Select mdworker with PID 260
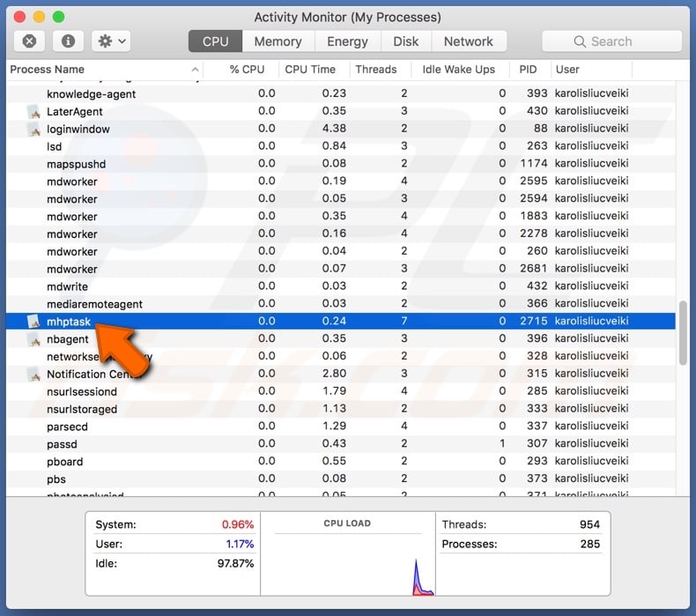Screen dimensions: 696x616 tap(341, 251)
